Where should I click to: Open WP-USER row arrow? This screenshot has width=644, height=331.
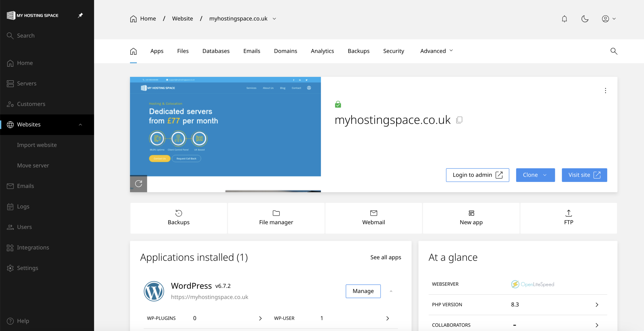387,318
